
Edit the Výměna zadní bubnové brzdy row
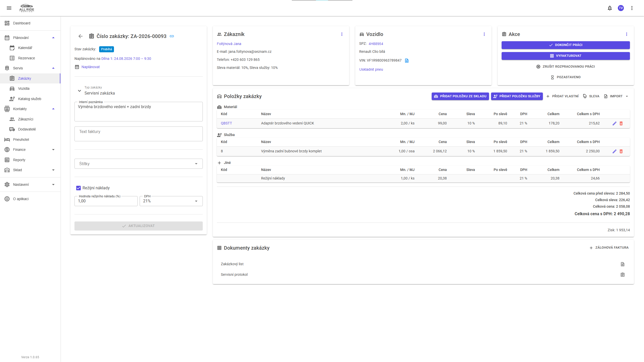point(615,151)
